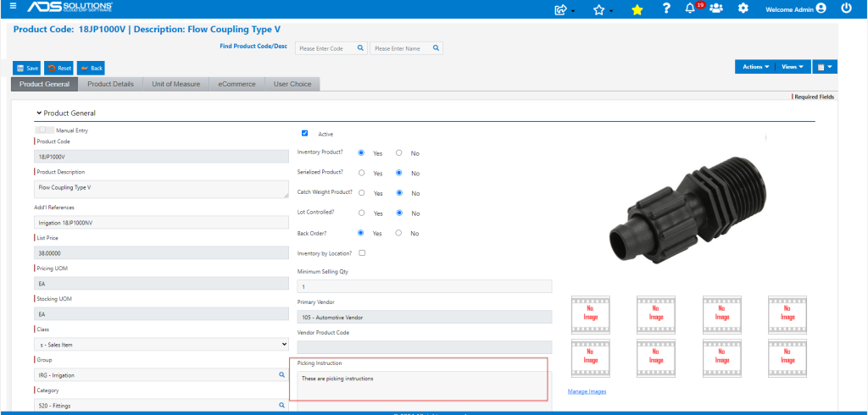The height and width of the screenshot is (415, 868).
Task: Select Yes for Back Order
Action: (361, 233)
